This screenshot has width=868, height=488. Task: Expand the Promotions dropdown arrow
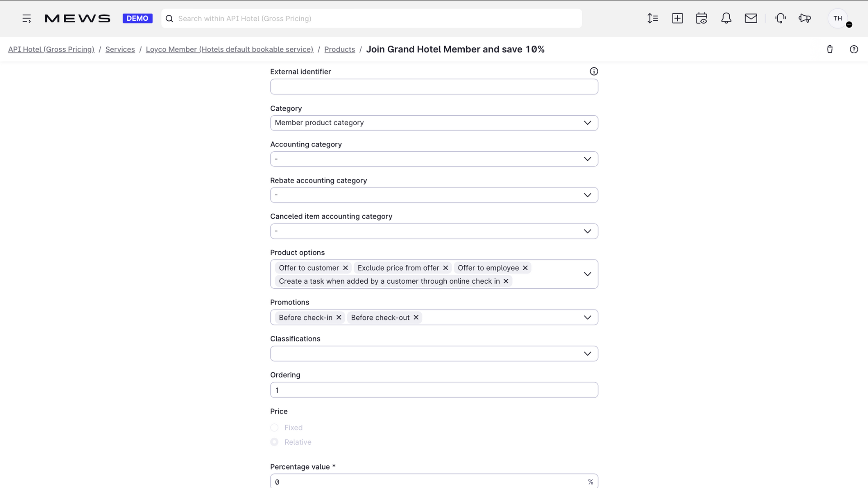pyautogui.click(x=587, y=317)
